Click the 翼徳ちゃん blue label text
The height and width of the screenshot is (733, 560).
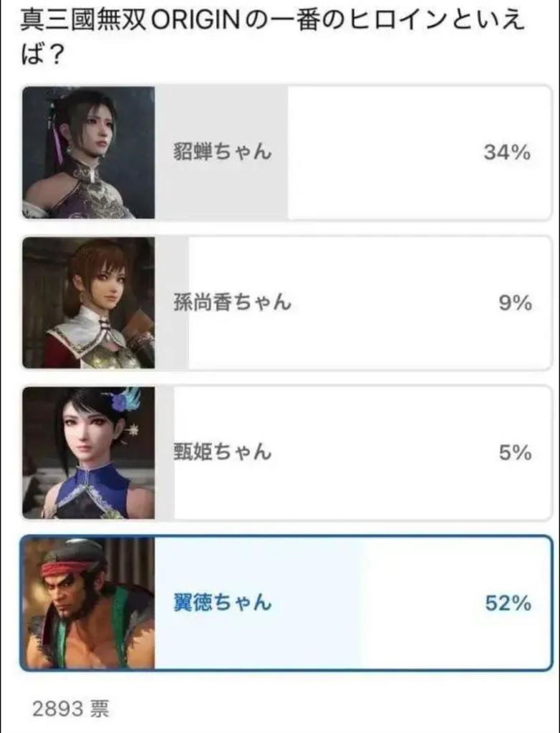pyautogui.click(x=222, y=602)
